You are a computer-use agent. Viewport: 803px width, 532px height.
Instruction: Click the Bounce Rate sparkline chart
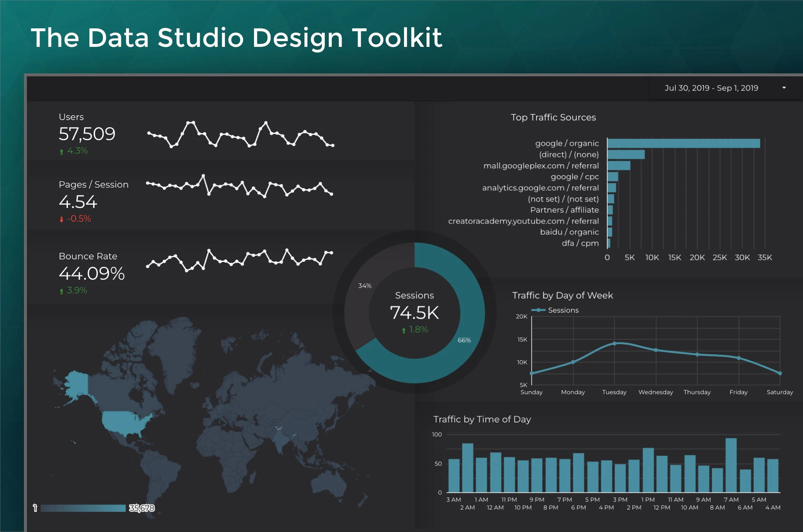[x=240, y=260]
